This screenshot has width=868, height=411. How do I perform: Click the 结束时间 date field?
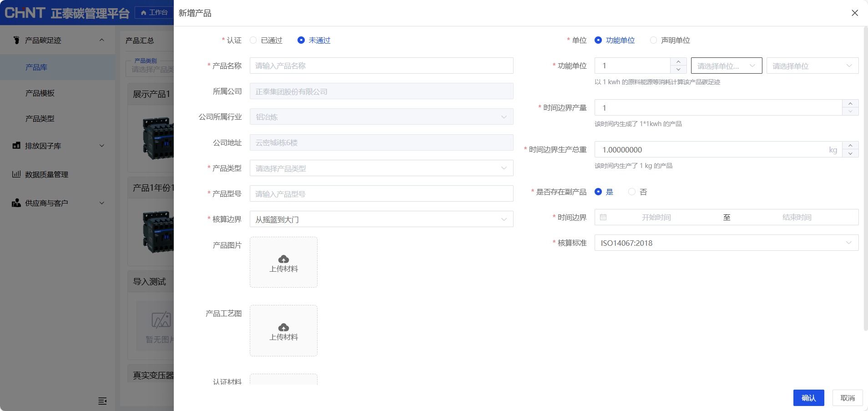(x=797, y=217)
